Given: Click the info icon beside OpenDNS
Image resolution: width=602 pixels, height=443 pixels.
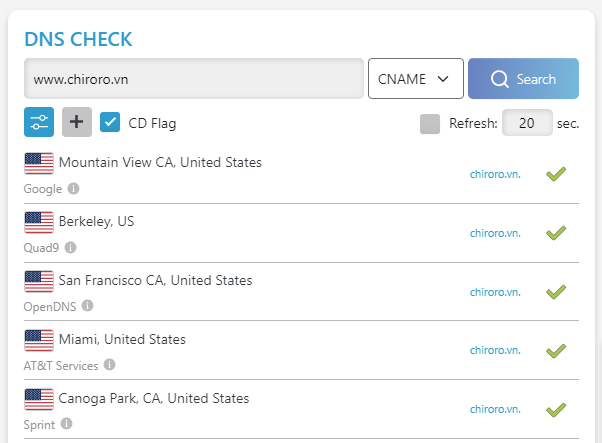Looking at the screenshot, I should tap(88, 305).
